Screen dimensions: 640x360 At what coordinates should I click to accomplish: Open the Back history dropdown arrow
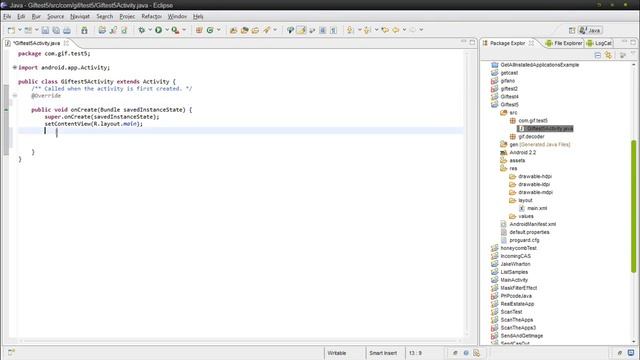click(404, 30)
